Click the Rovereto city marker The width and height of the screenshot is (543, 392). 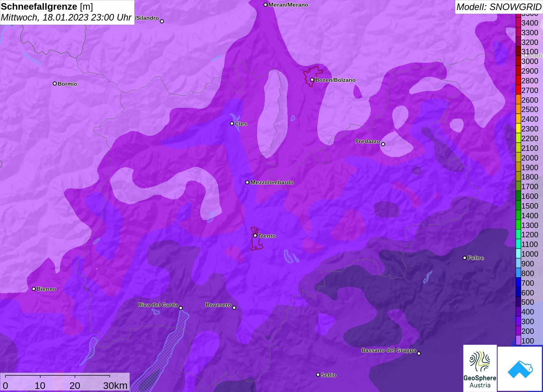click(234, 308)
